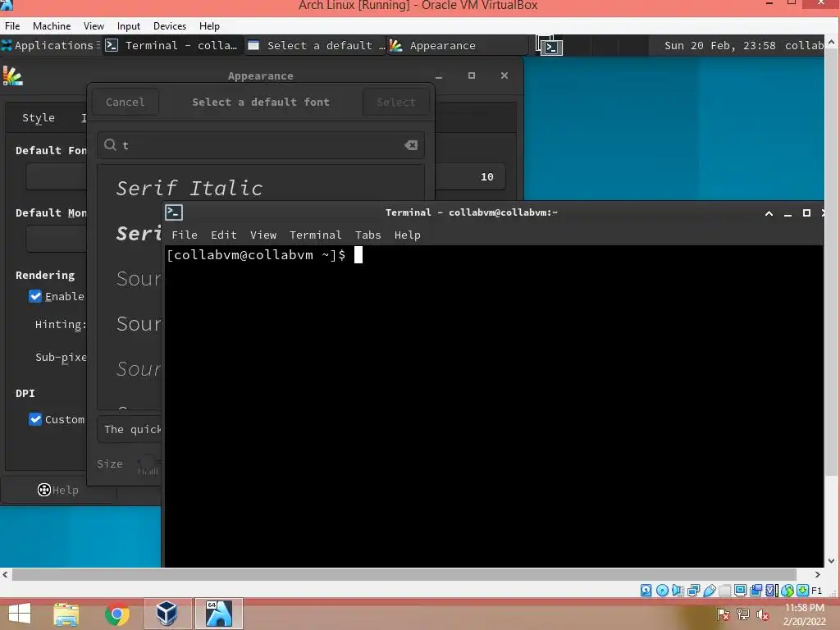Viewport: 840px width, 630px height.
Task: Open the Windows Start button
Action: coord(20,614)
